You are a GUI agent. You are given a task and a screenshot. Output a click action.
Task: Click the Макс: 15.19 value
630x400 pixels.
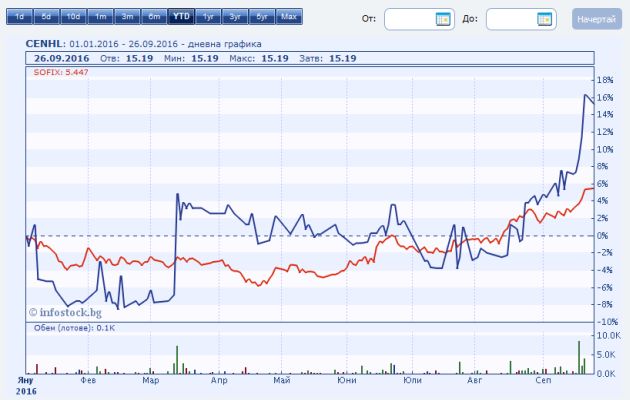click(x=259, y=58)
